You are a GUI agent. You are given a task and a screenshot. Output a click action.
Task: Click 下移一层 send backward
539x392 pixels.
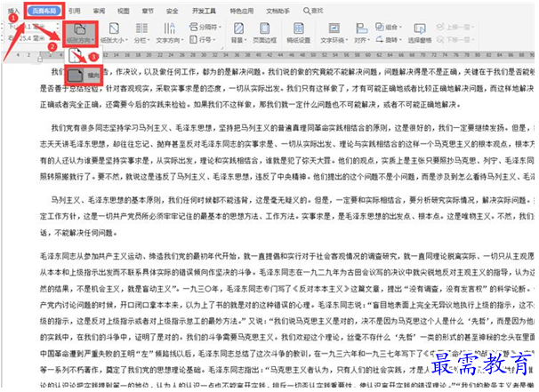[x=455, y=39]
